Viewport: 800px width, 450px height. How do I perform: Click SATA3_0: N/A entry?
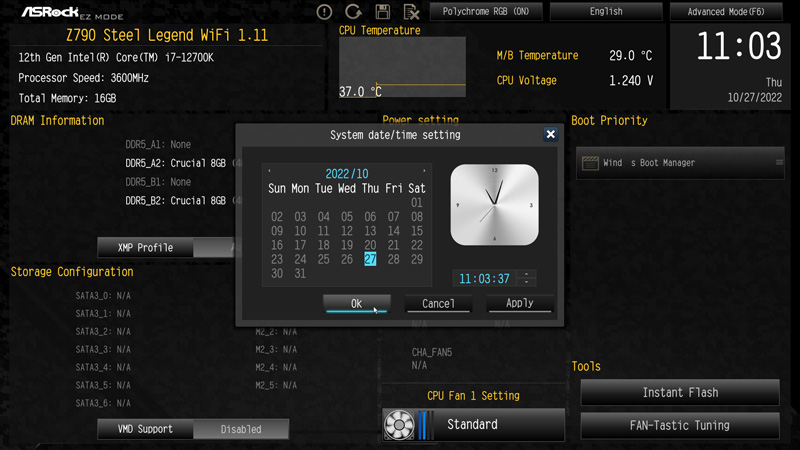point(103,295)
